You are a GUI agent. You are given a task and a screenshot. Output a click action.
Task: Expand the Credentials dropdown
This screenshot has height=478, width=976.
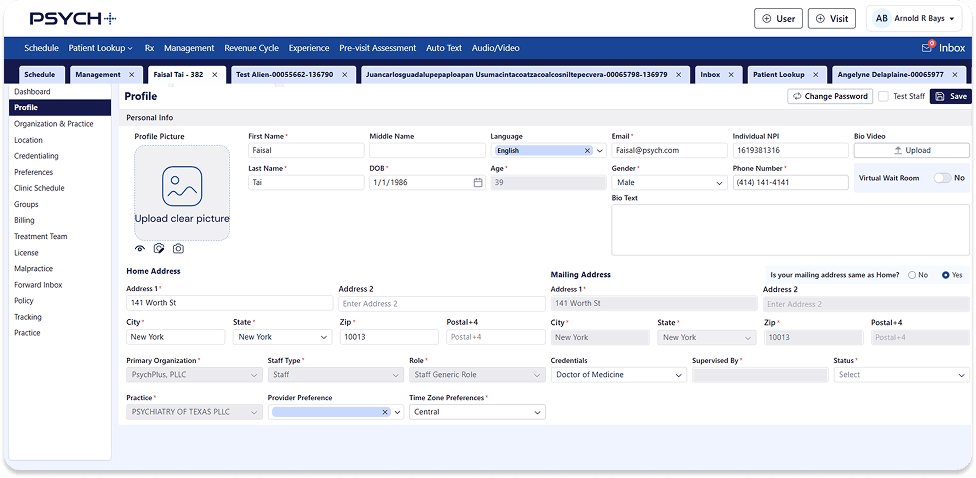coord(618,375)
